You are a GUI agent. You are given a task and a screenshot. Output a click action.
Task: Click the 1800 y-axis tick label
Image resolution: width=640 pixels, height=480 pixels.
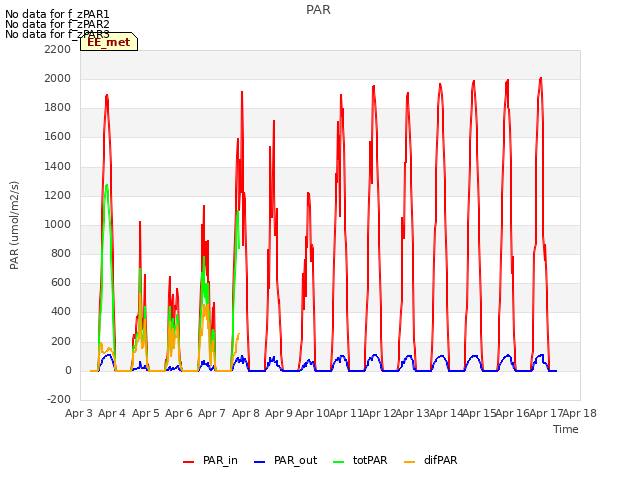coord(58,107)
